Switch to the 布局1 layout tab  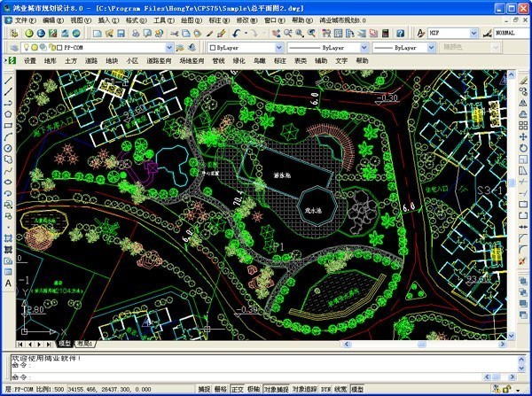point(85,344)
